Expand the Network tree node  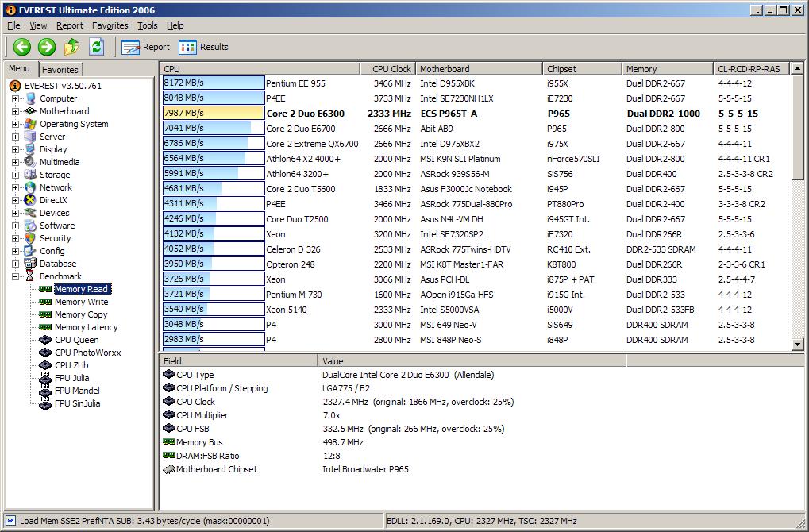pyautogui.click(x=15, y=187)
